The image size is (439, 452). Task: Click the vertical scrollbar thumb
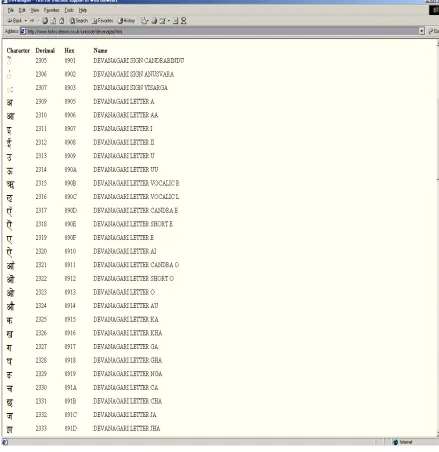pyautogui.click(x=438, y=138)
